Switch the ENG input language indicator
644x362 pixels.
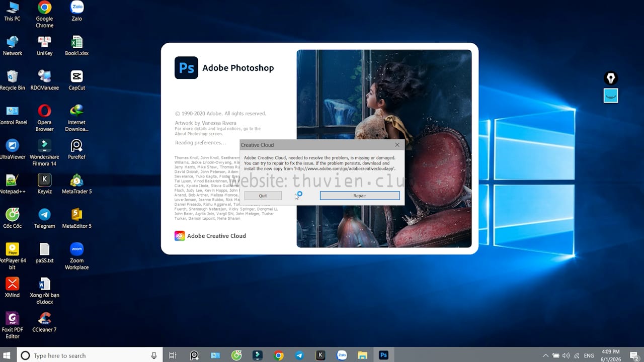pos(589,355)
